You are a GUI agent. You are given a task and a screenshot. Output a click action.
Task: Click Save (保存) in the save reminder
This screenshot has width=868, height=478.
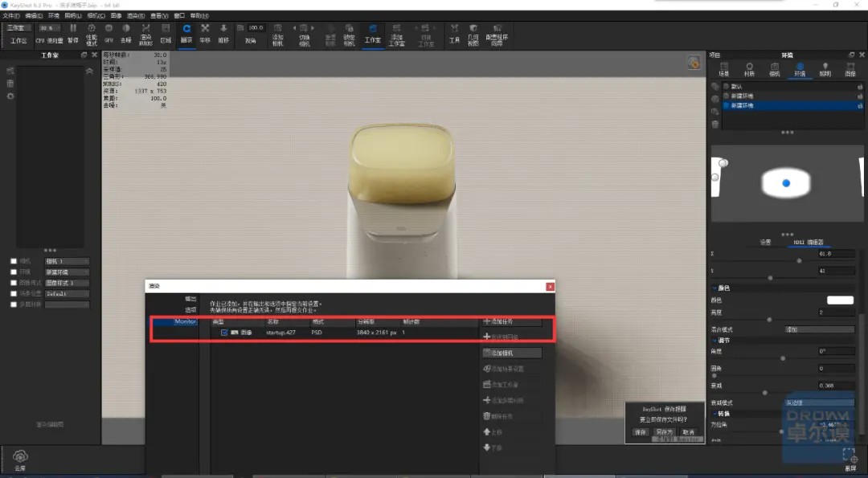coord(640,432)
